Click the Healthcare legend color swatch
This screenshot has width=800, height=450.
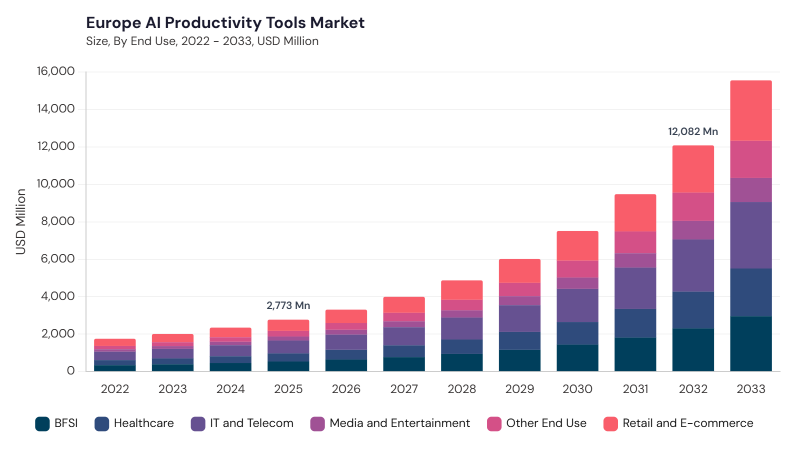point(102,423)
